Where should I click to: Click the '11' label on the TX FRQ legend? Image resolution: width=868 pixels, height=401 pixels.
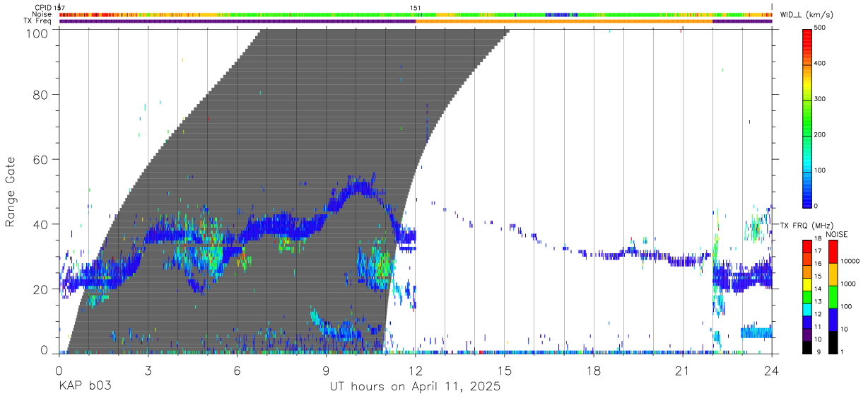coord(819,327)
